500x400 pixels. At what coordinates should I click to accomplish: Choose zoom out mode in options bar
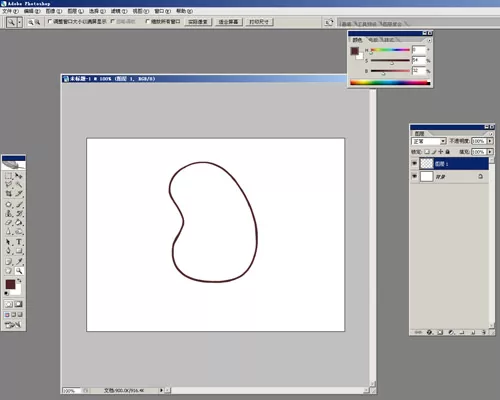point(38,22)
